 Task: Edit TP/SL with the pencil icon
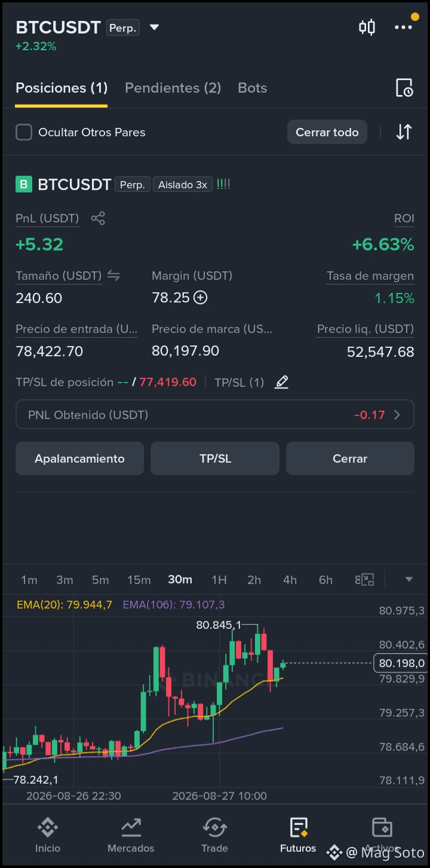(281, 382)
